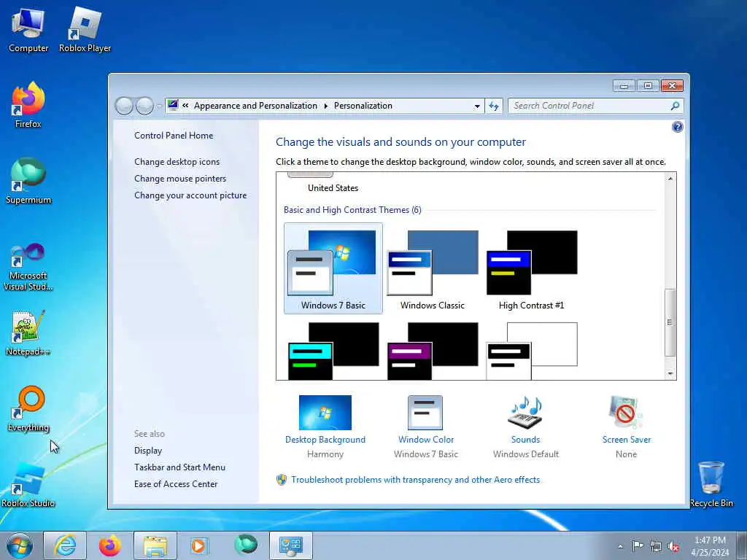Expand the double chevron in address bar

[x=185, y=106]
